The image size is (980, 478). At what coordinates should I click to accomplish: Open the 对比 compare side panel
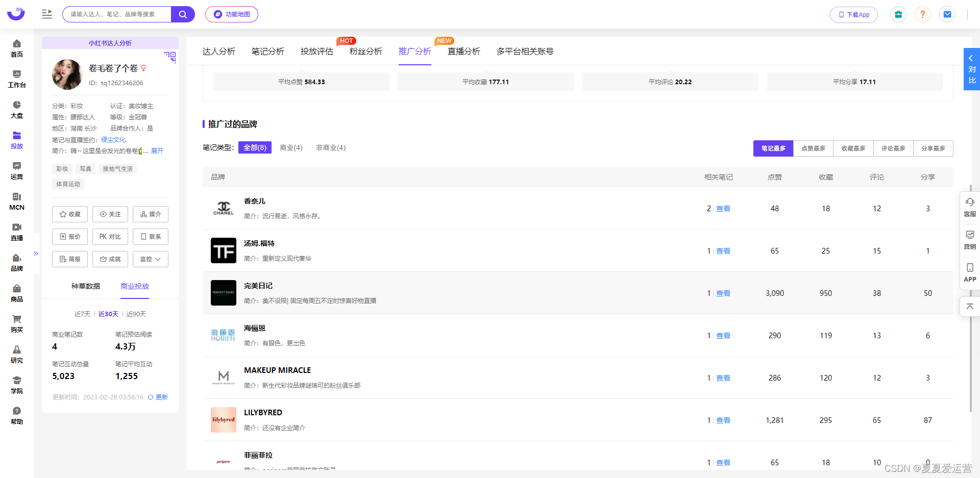[x=972, y=69]
